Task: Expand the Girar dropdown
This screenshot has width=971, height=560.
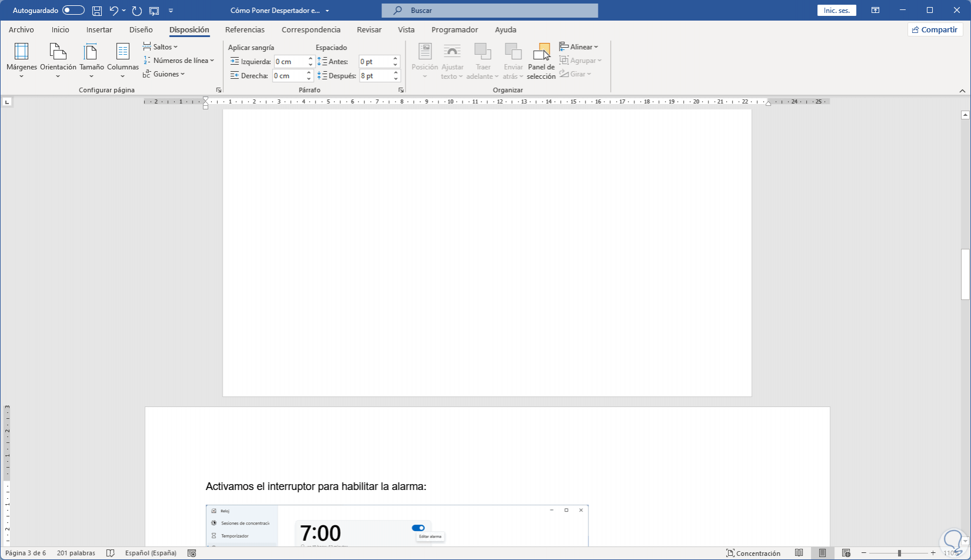Action: tap(576, 74)
